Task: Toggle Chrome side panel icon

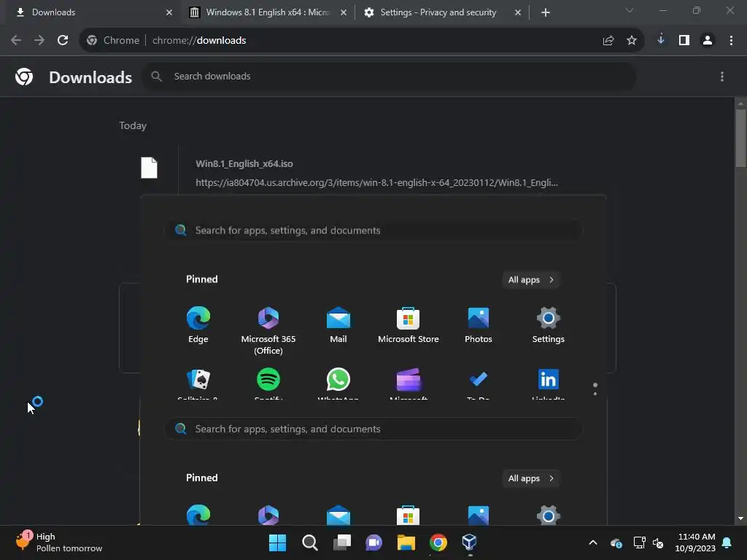Action: pyautogui.click(x=684, y=41)
